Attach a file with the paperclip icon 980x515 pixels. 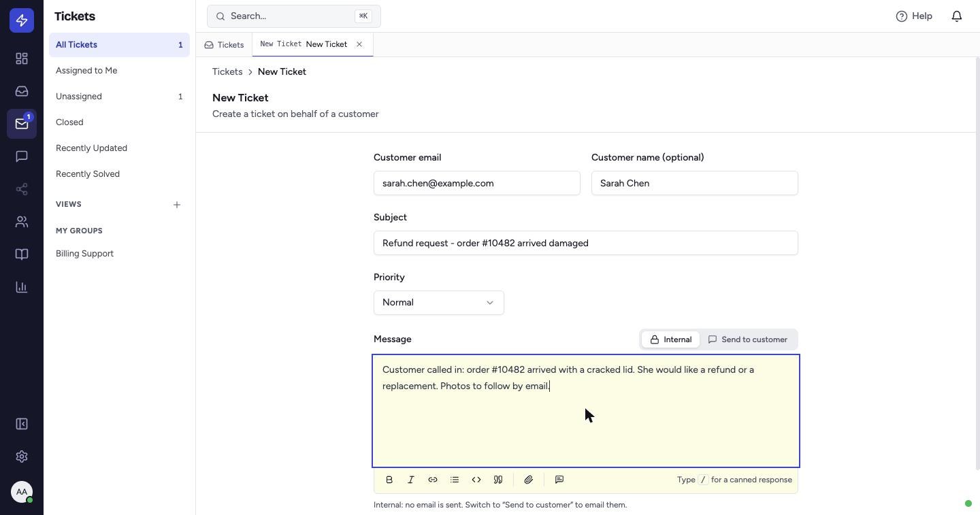pos(529,480)
